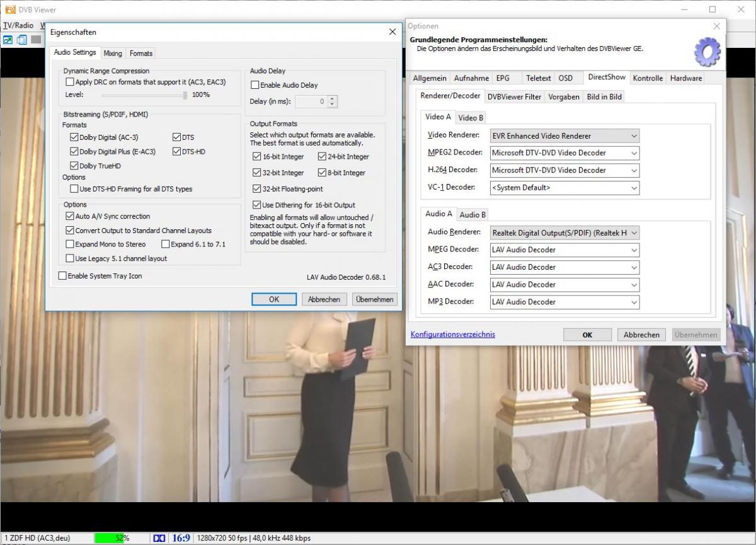Click the DVB Viewer app icon in title bar

[9, 9]
